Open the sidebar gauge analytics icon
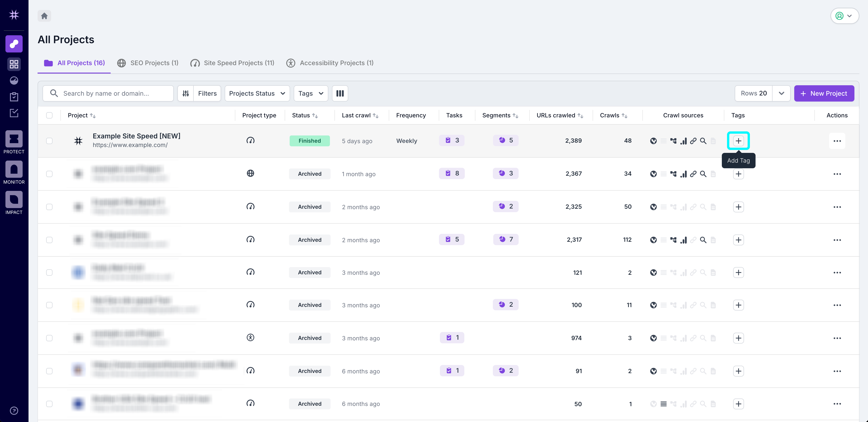The width and height of the screenshot is (868, 422). (14, 81)
